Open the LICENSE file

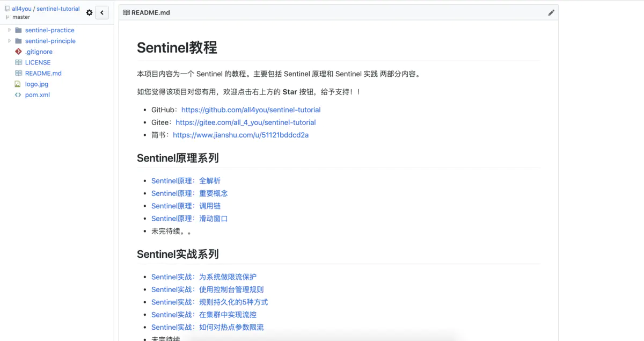click(38, 62)
